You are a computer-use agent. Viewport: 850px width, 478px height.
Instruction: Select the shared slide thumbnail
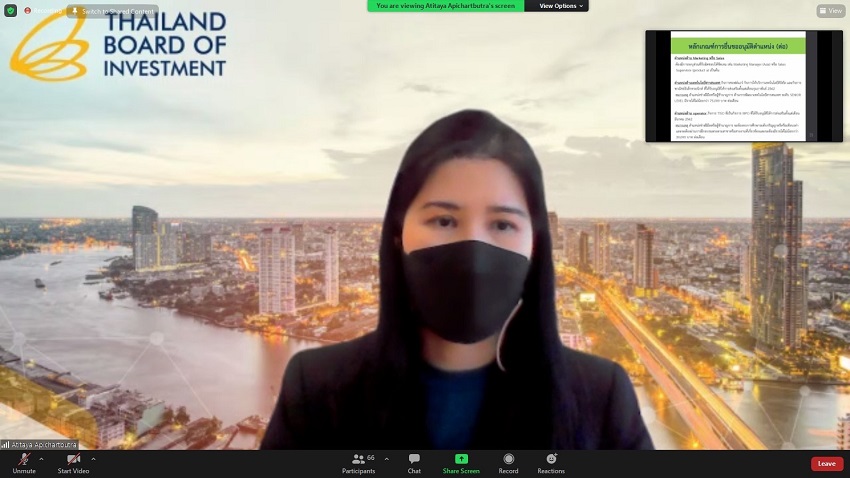(744, 86)
